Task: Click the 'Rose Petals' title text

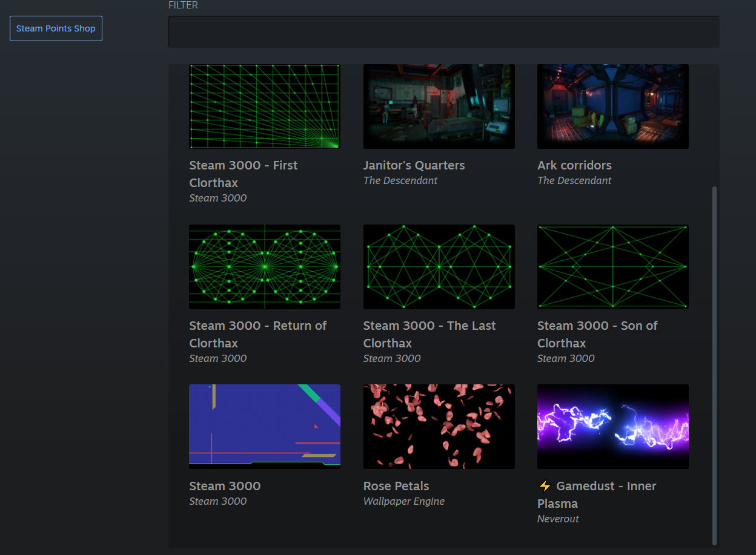Action: pos(396,486)
